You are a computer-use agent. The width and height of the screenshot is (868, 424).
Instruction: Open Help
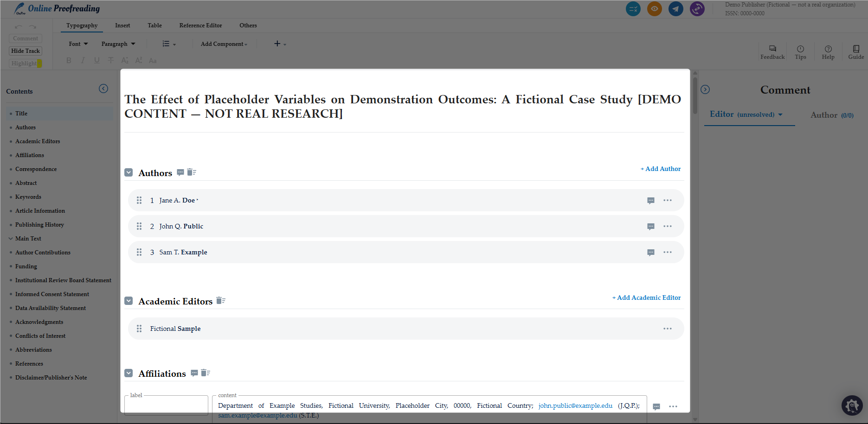(828, 52)
